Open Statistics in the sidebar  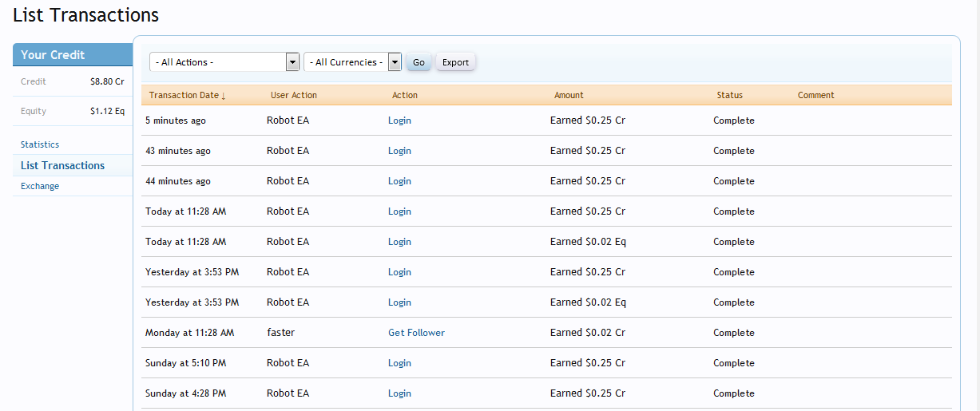pos(40,144)
